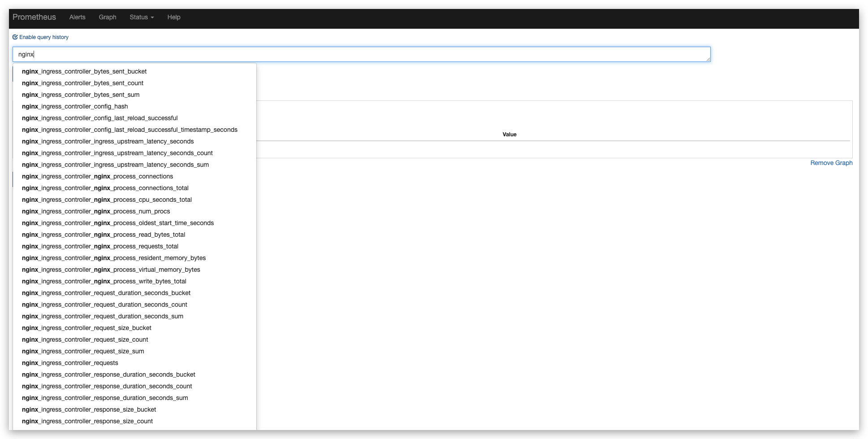Choose nginx_process_connections_total suggestion
The height and width of the screenshot is (439, 868).
coord(134,188)
